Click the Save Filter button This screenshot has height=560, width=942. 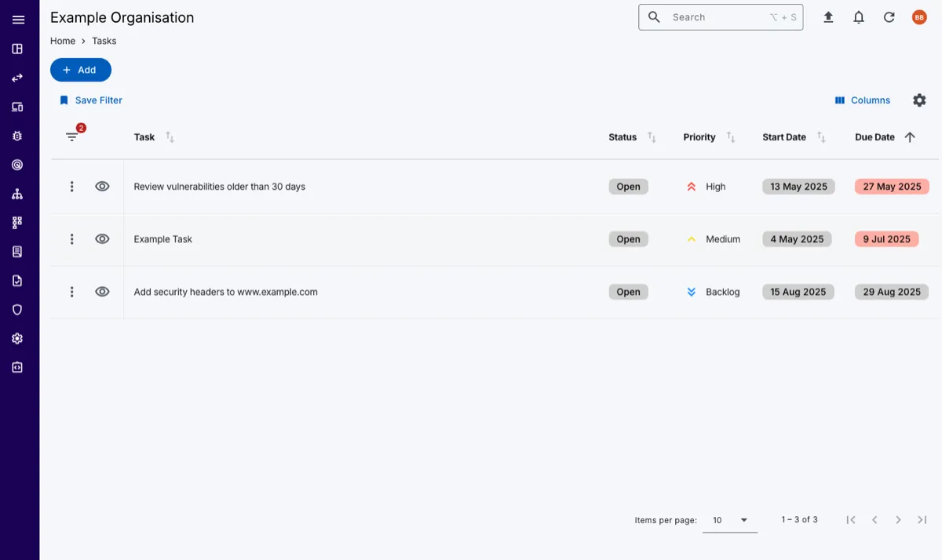pyautogui.click(x=91, y=100)
